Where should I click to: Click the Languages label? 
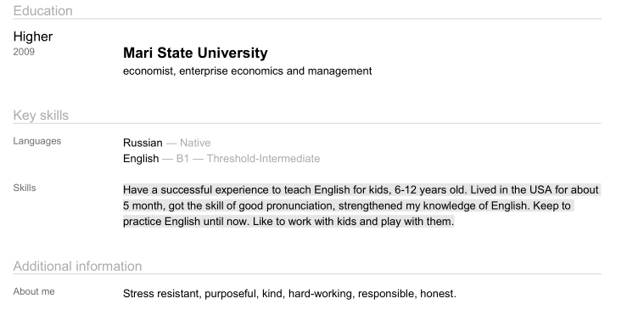[37, 141]
